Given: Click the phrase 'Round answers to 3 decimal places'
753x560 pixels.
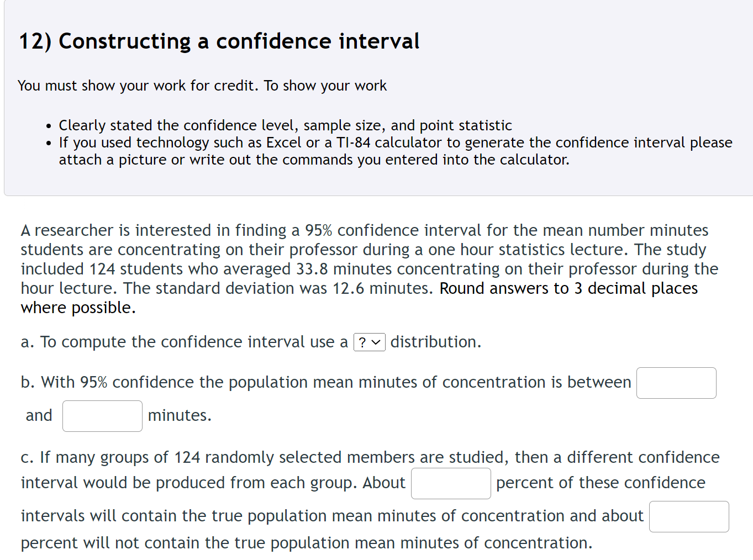Looking at the screenshot, I should click(x=568, y=288).
